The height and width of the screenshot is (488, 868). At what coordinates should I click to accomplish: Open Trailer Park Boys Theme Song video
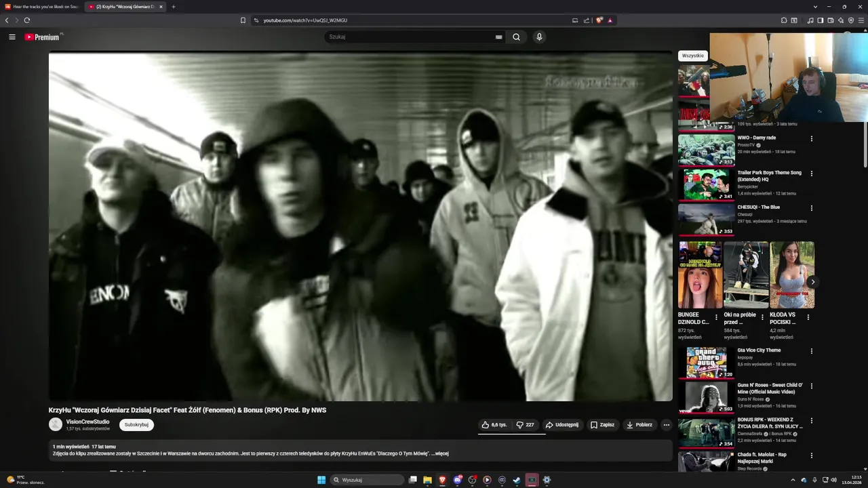click(706, 184)
